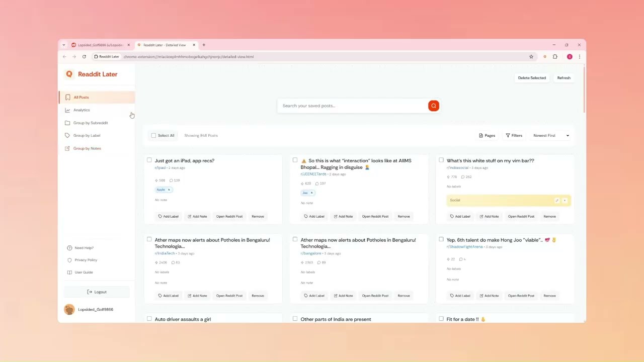
Task: Add Label to r/bangalore Potholes post
Action: [314, 296]
